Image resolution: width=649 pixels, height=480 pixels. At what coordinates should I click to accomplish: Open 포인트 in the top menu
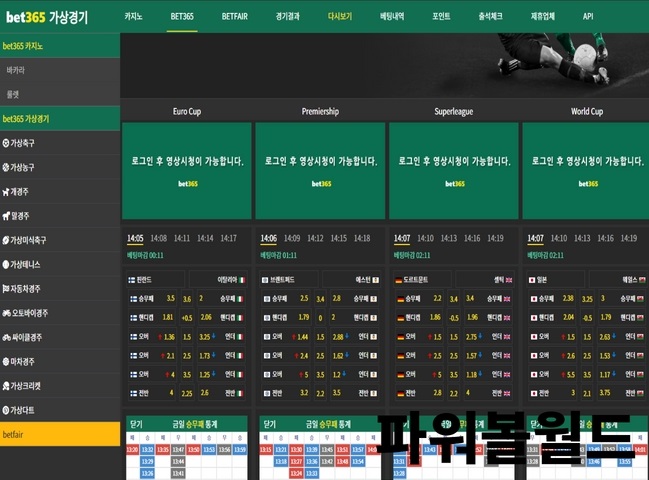point(441,17)
